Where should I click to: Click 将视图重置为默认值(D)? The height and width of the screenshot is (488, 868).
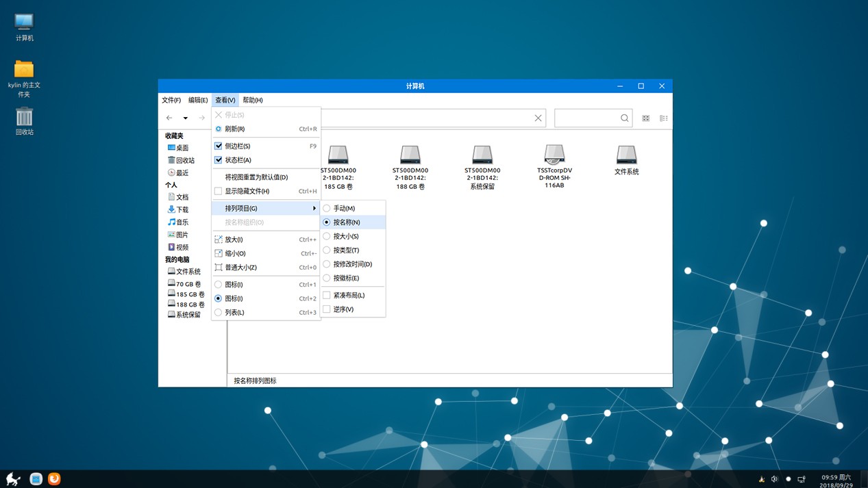click(256, 177)
